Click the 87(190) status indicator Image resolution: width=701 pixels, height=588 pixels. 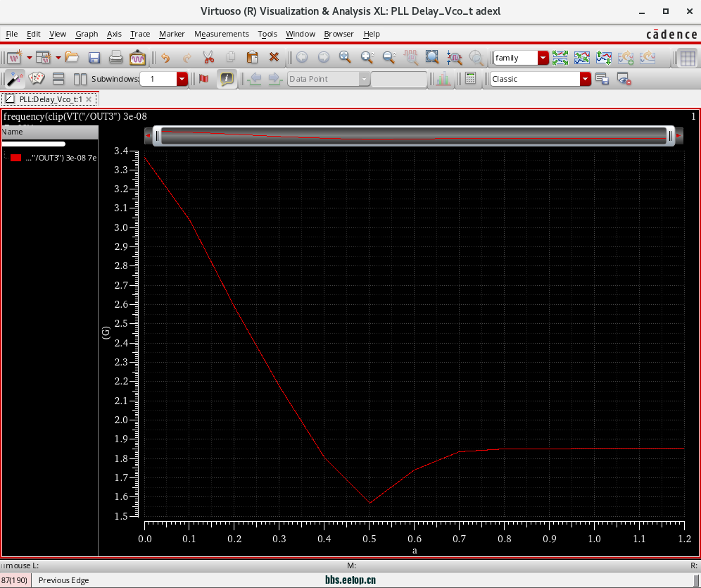(15, 580)
